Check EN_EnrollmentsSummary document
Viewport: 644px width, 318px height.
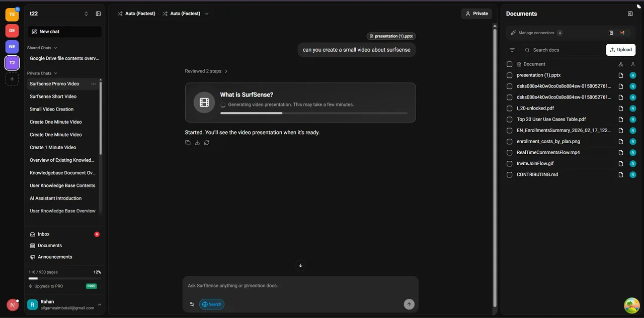[510, 131]
